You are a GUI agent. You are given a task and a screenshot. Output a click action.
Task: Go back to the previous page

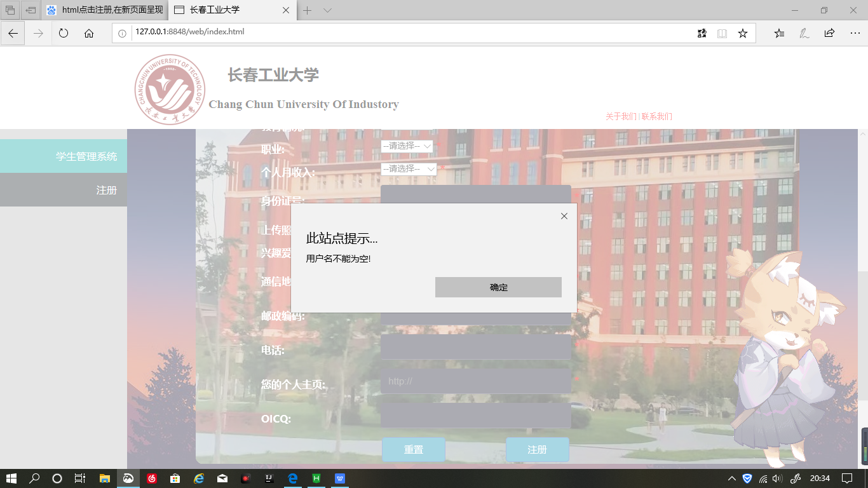coord(13,33)
